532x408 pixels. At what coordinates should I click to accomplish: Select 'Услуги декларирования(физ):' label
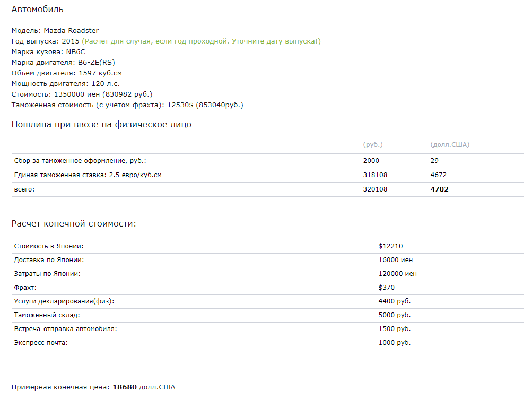click(x=64, y=301)
